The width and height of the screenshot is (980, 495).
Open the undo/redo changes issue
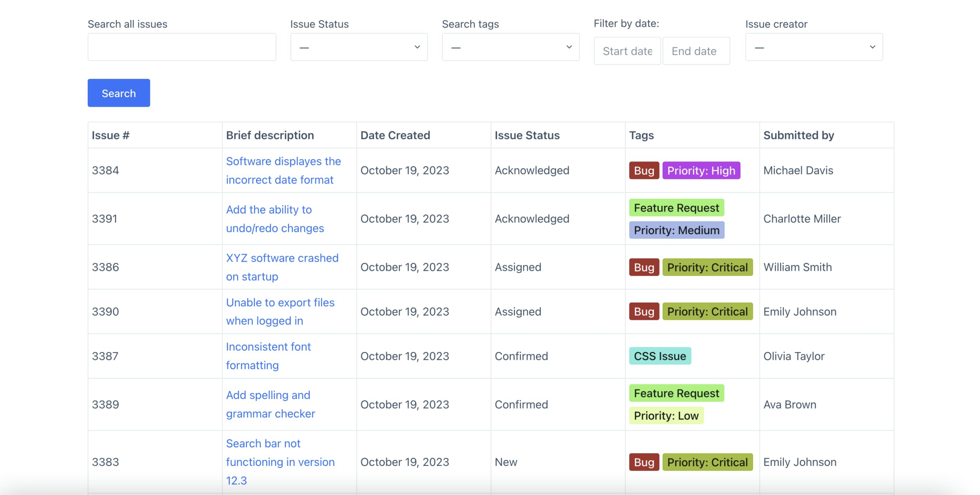point(274,218)
